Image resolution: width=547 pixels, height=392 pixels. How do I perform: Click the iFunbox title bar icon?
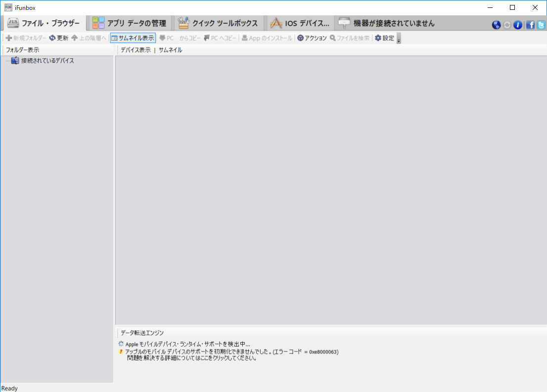click(x=8, y=7)
